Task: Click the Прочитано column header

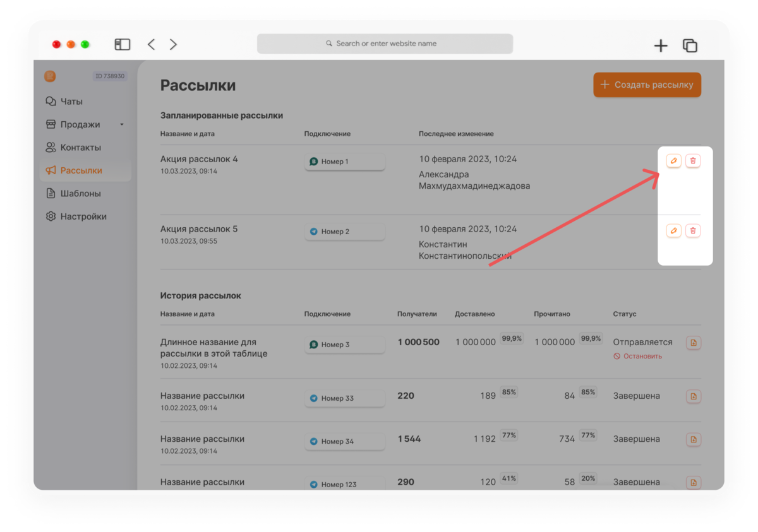Action: click(x=552, y=314)
